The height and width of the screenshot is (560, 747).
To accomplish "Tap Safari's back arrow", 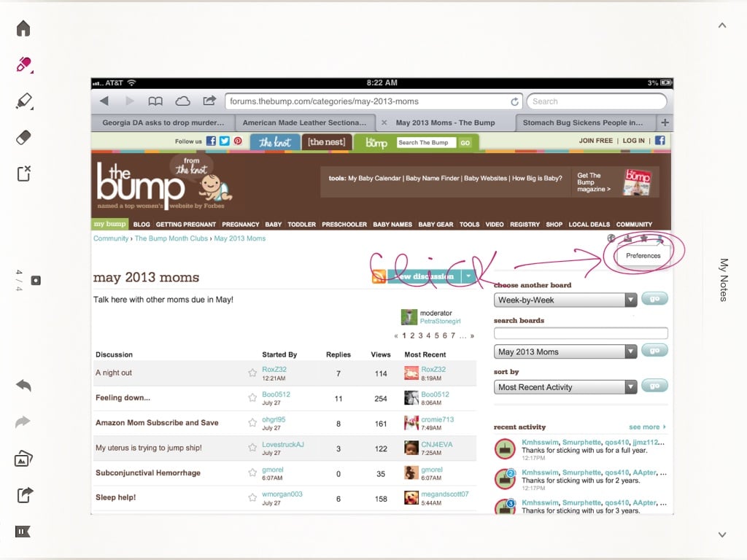I will pos(104,101).
